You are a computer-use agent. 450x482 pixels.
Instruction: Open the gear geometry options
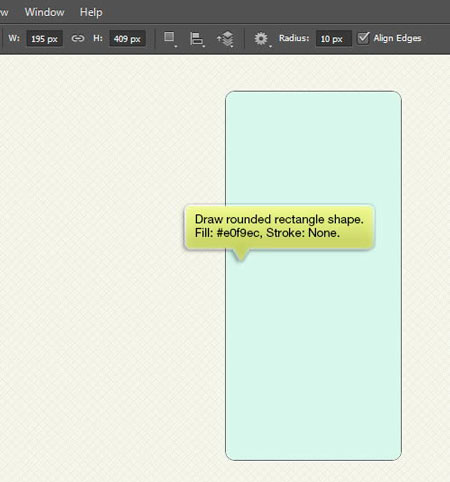261,38
